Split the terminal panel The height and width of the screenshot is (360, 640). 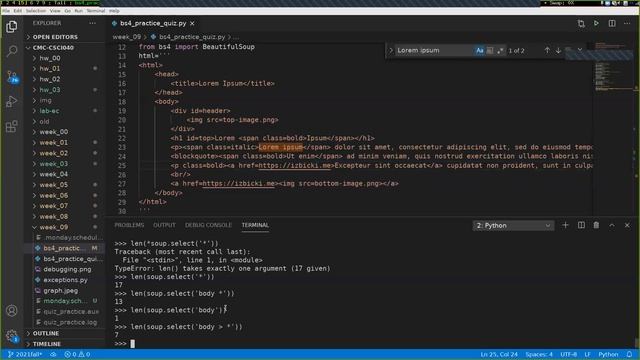tap(581, 225)
